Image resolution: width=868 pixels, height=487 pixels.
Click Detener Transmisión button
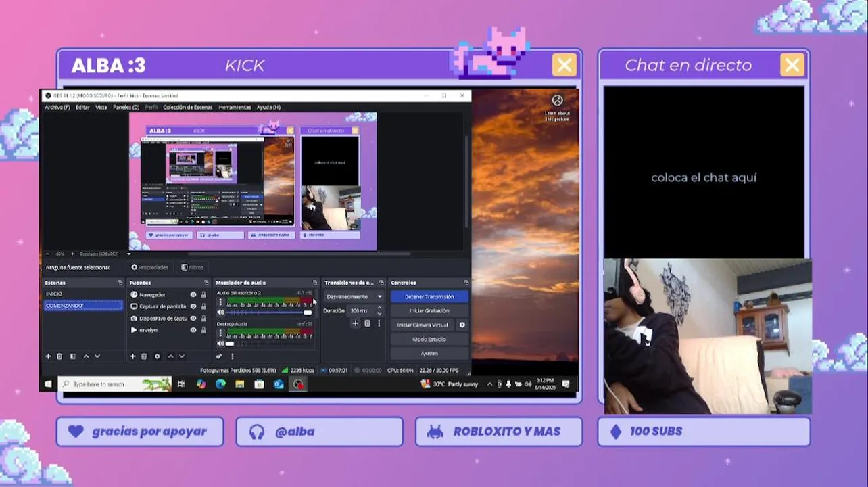[x=429, y=296]
